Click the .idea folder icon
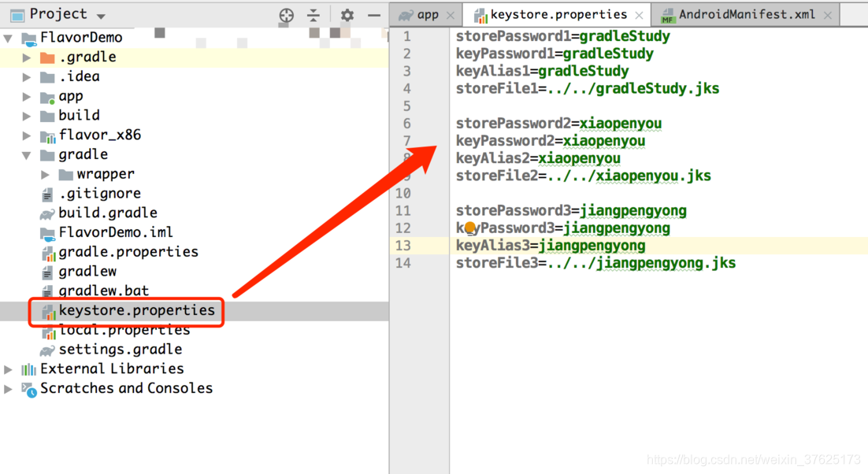Screen dimensions: 868x474 (x=47, y=77)
